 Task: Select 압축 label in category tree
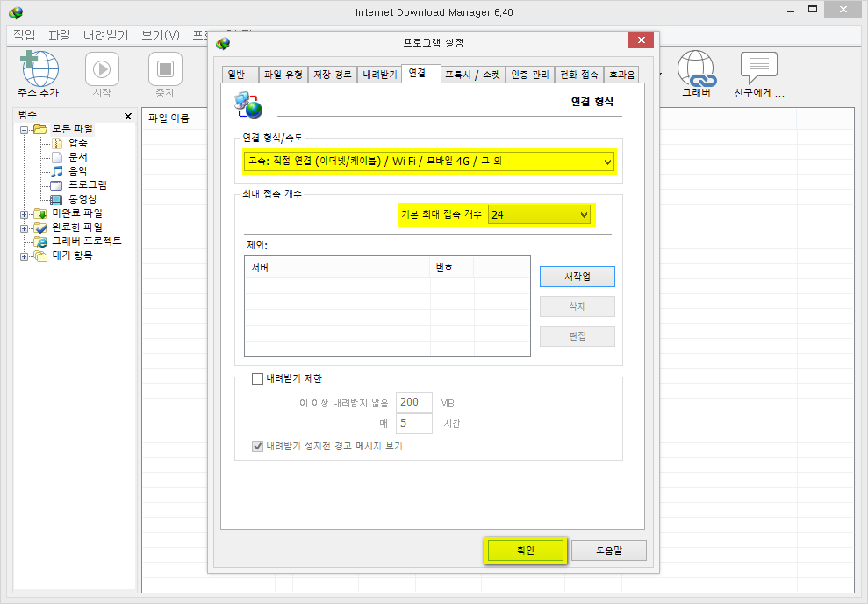78,143
